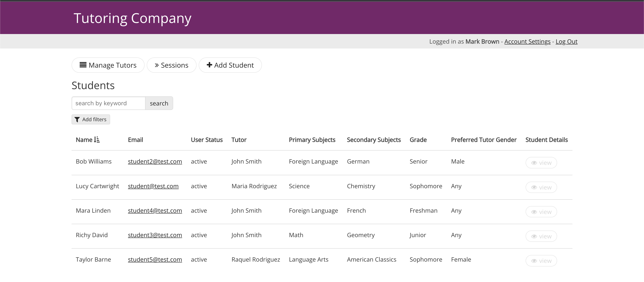Click the double-chevron icon on Sessions

click(x=157, y=65)
